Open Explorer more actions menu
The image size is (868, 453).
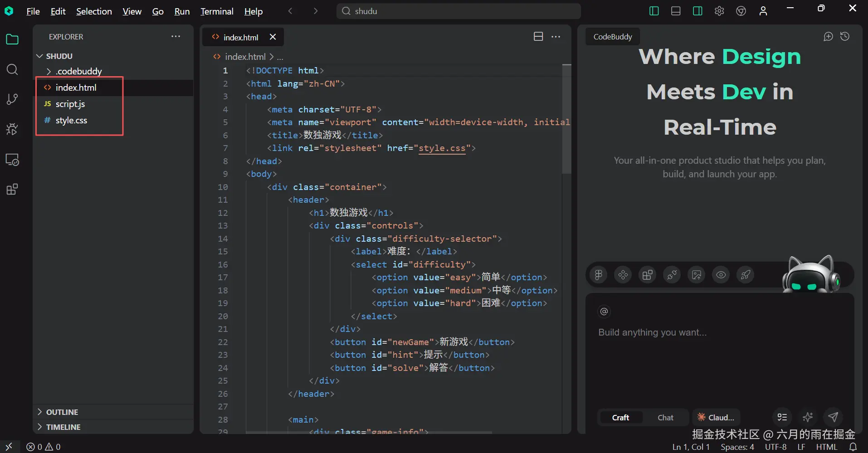176,36
